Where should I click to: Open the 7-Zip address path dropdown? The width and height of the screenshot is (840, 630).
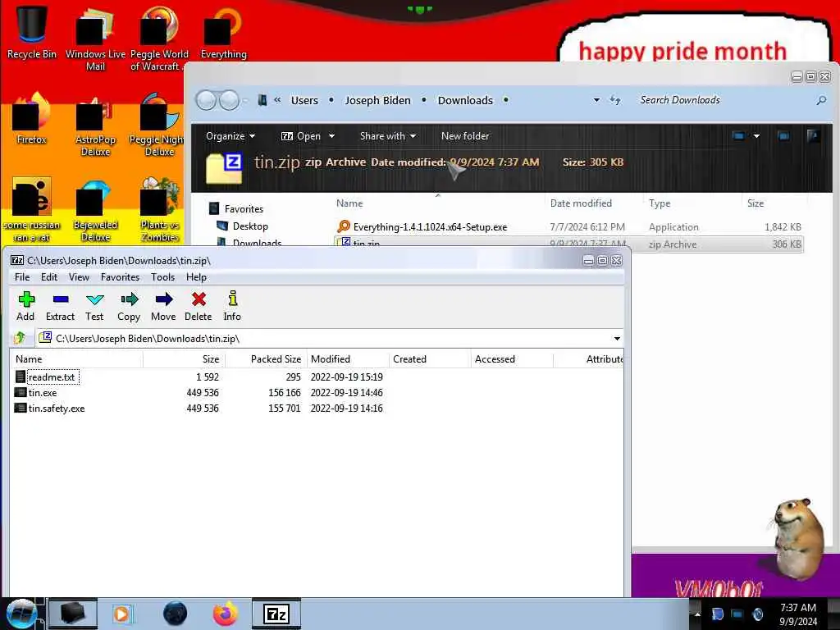click(x=617, y=339)
